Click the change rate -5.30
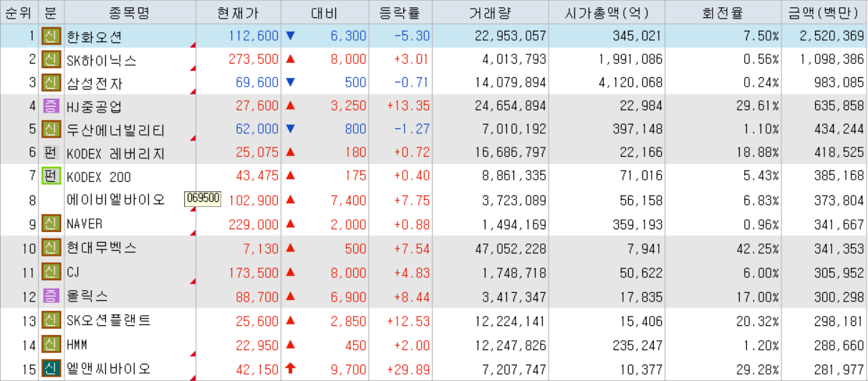Viewport: 868px width, 381px height. tap(412, 36)
